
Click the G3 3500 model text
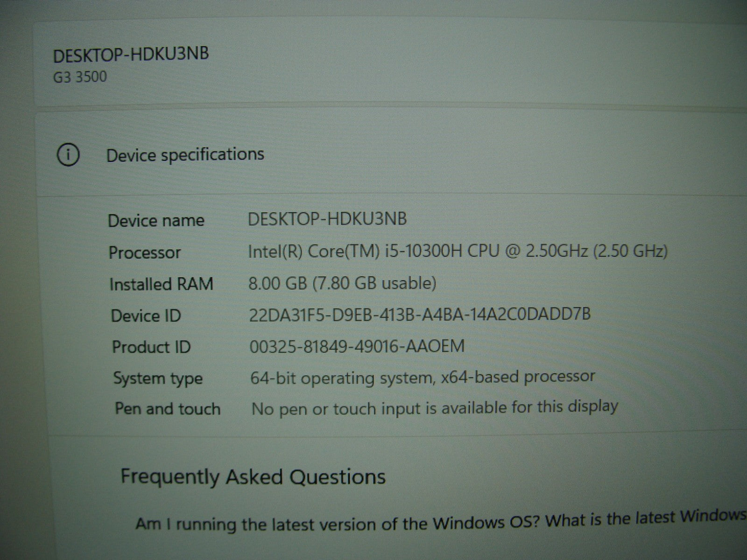[x=80, y=77]
